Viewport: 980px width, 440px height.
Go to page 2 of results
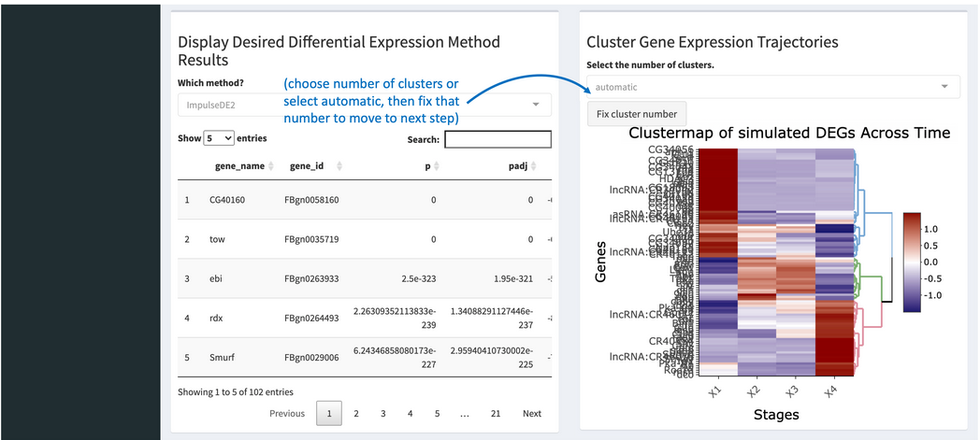[356, 413]
